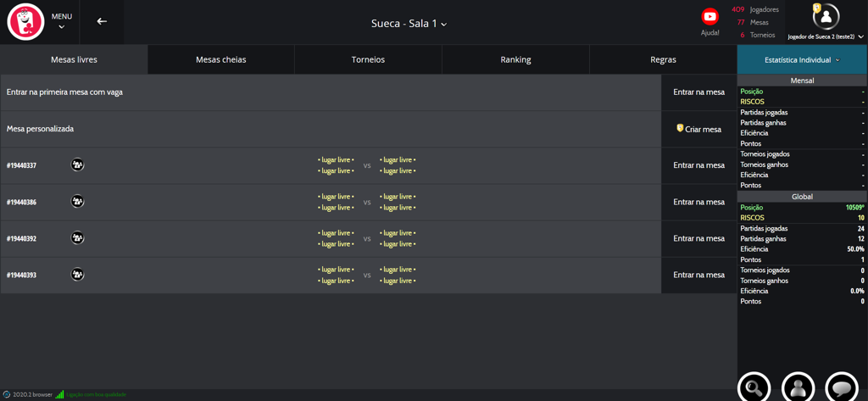Expand the Estatística Individual dropdown

[802, 60]
